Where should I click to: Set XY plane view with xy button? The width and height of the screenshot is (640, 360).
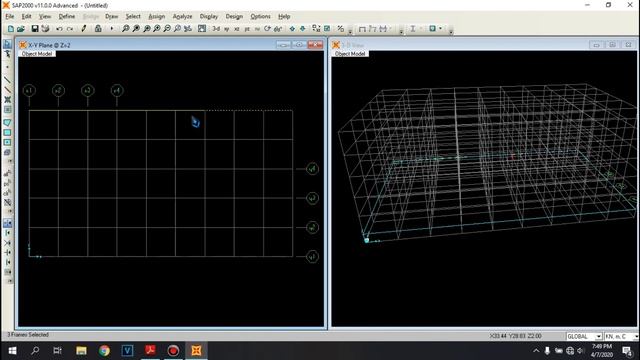[227, 29]
